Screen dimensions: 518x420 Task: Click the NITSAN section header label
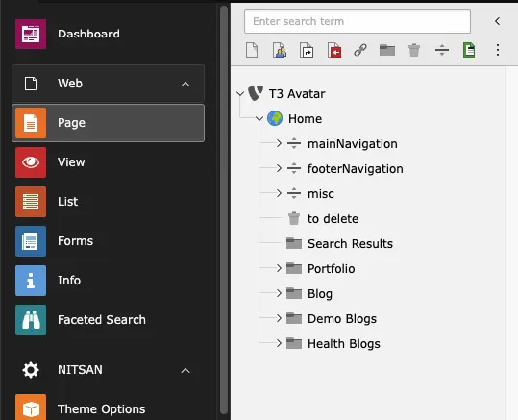pyautogui.click(x=80, y=370)
